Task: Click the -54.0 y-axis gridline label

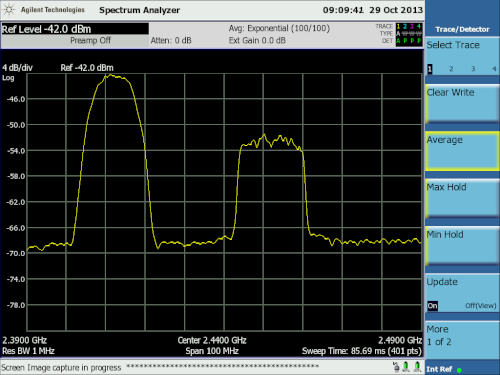Action: click(x=16, y=151)
